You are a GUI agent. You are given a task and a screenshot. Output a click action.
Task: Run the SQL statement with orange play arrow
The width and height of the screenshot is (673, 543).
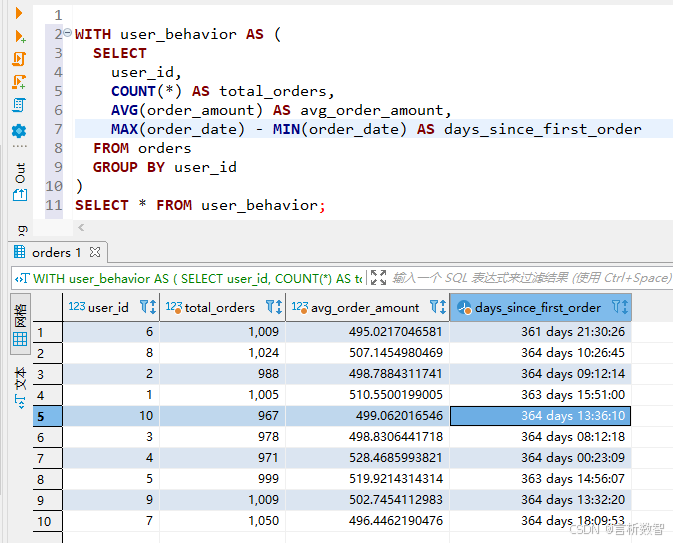pyautogui.click(x=18, y=13)
